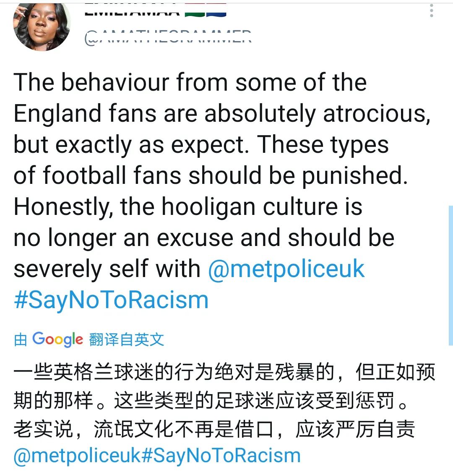Click the 翻译自英文 translation attribution

tap(126, 338)
